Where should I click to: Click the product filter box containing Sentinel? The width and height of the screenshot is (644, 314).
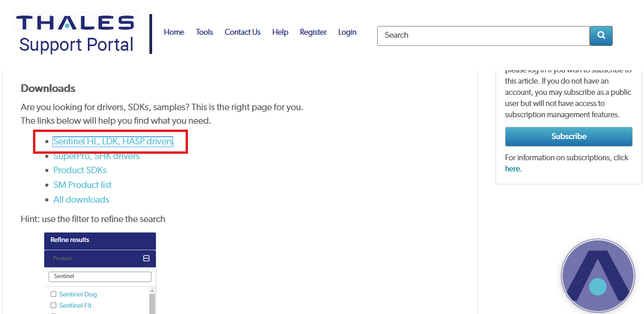100,276
